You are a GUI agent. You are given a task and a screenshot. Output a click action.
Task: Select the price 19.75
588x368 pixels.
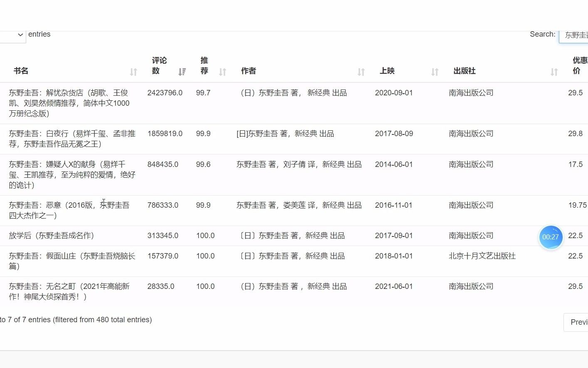[578, 205]
